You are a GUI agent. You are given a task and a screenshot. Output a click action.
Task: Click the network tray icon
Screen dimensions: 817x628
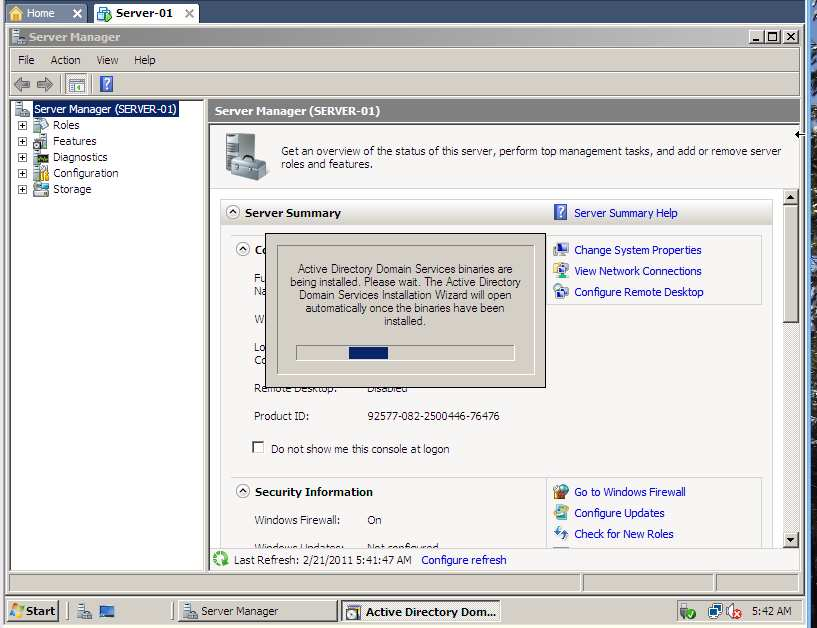715,611
